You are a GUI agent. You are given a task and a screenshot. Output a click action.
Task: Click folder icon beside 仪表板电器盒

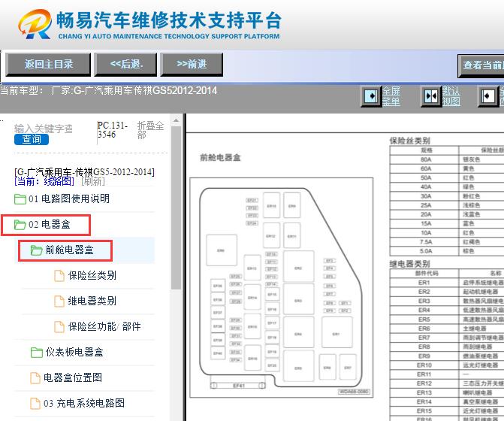pyautogui.click(x=36, y=352)
